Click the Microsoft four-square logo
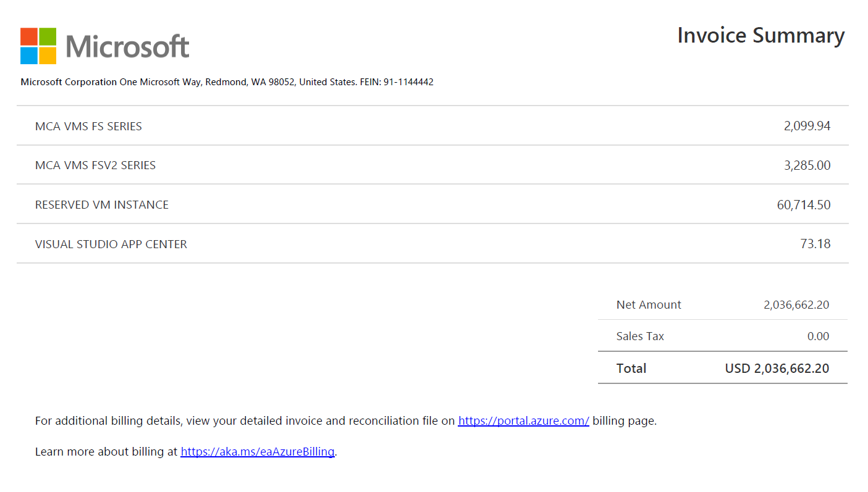The height and width of the screenshot is (492, 868). [x=38, y=46]
